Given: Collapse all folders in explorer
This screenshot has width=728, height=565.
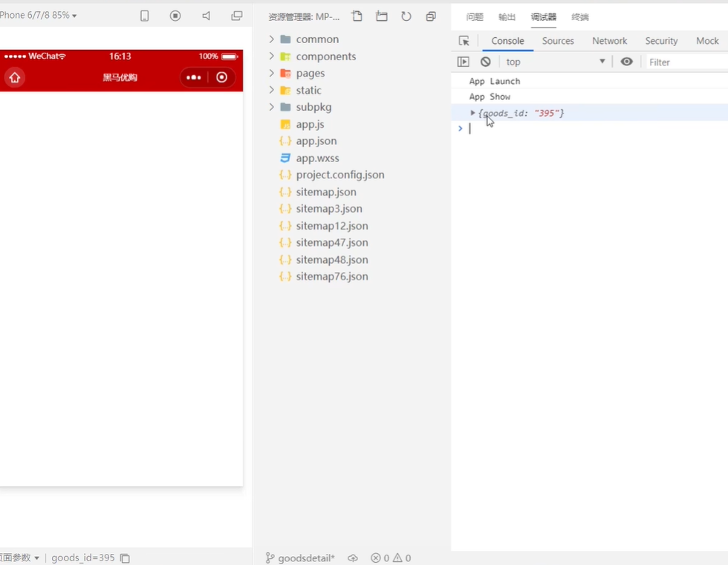Looking at the screenshot, I should (431, 16).
